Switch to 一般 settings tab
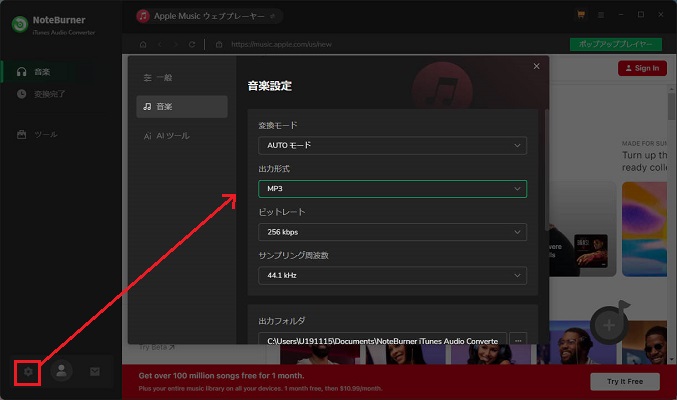Viewport: 677px width, 400px height. pyautogui.click(x=182, y=78)
